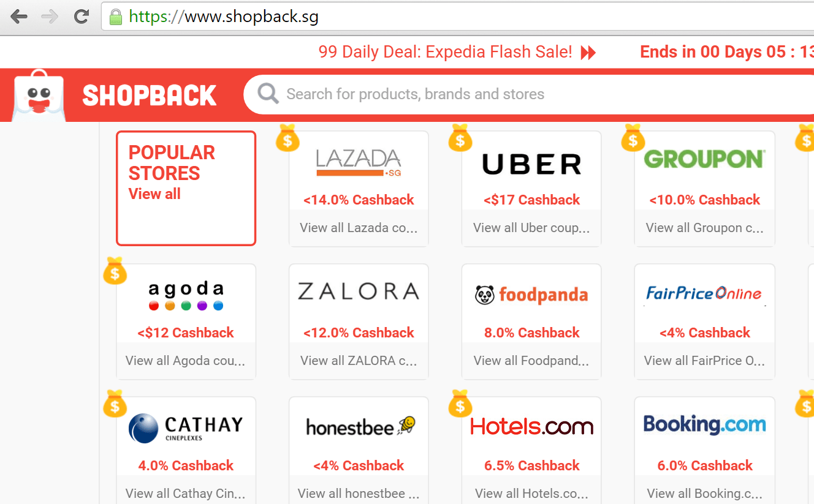This screenshot has width=814, height=504.
Task: Open the View all Groupon coupons link
Action: [704, 227]
